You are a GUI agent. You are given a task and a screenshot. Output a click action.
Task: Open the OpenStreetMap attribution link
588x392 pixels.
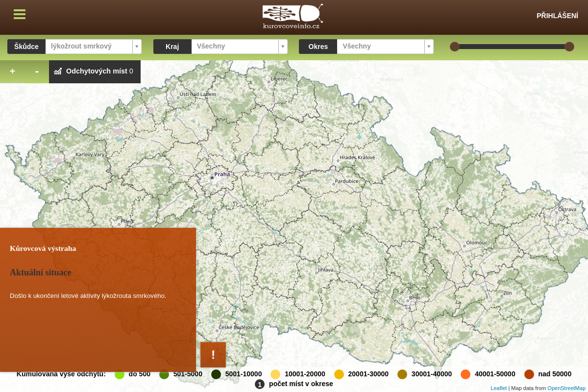(x=566, y=388)
